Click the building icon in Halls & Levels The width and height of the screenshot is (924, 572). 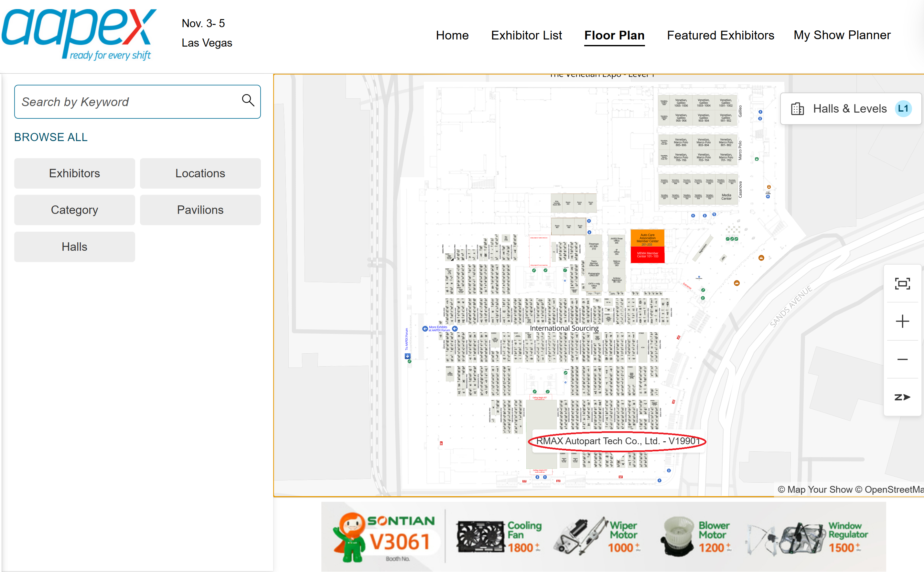pyautogui.click(x=797, y=109)
